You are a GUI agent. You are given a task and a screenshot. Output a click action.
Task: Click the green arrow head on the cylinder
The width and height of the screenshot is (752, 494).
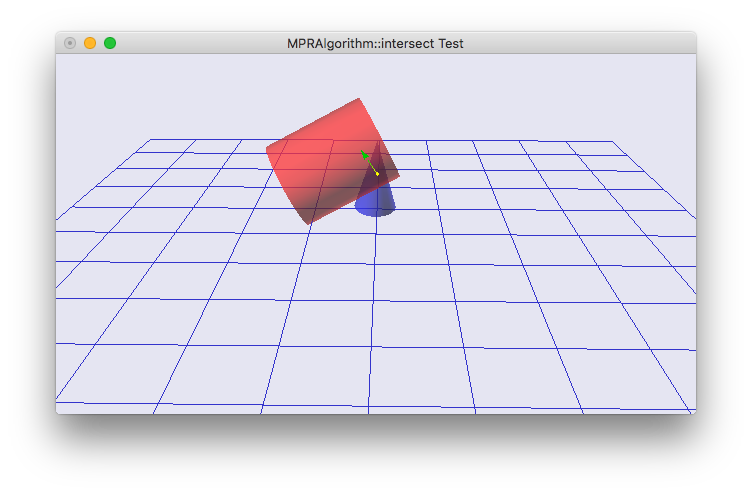(364, 154)
